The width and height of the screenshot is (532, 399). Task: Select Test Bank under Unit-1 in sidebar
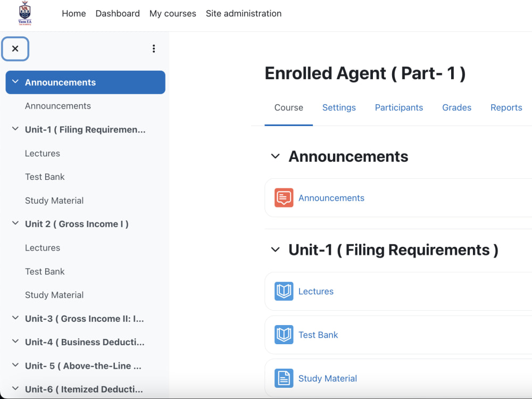point(45,177)
